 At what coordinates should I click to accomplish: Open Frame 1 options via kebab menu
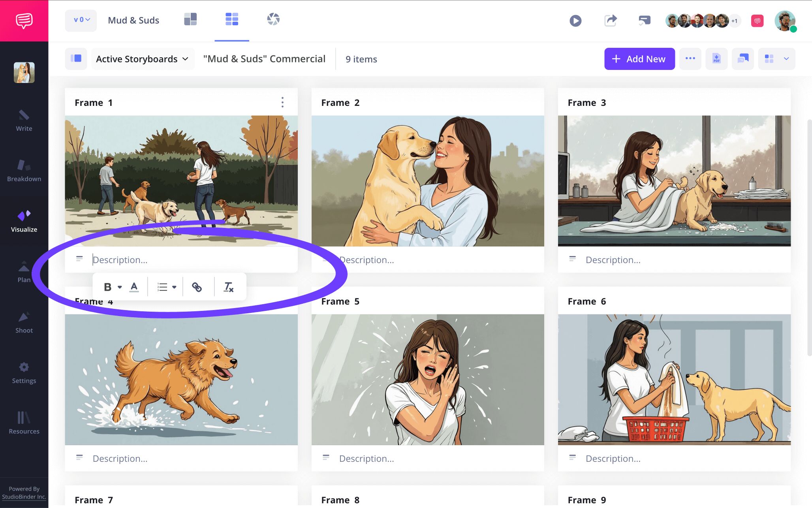click(x=282, y=102)
